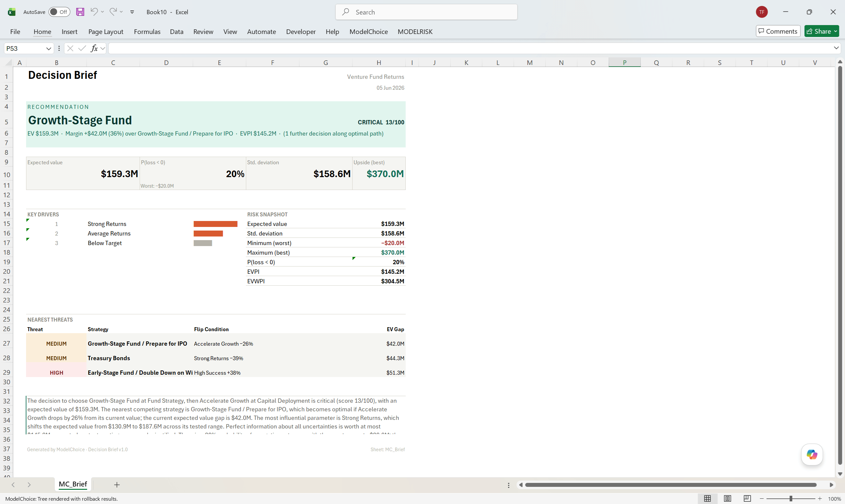Click the horizontal scrollbar right arrow
This screenshot has height=504, width=845.
[831, 485]
